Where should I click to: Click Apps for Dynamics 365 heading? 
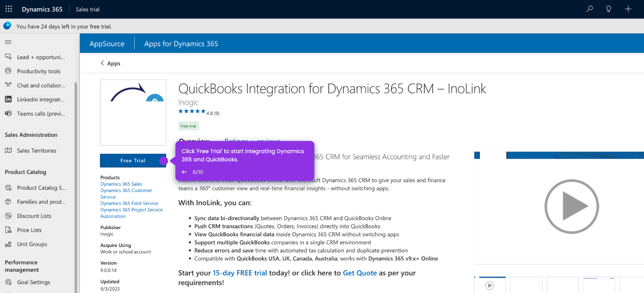pos(181,43)
